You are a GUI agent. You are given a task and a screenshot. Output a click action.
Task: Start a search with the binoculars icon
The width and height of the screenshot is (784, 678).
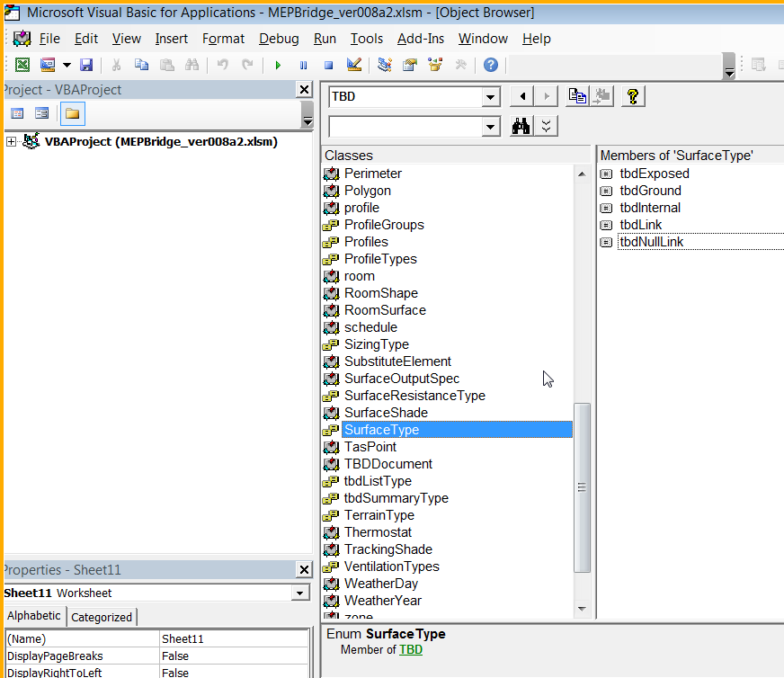(x=521, y=125)
